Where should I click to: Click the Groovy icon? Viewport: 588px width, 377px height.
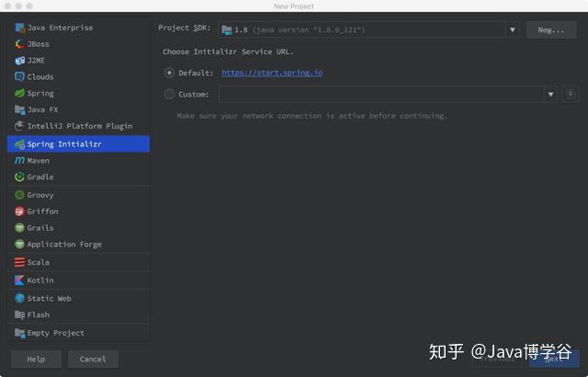[x=20, y=195]
